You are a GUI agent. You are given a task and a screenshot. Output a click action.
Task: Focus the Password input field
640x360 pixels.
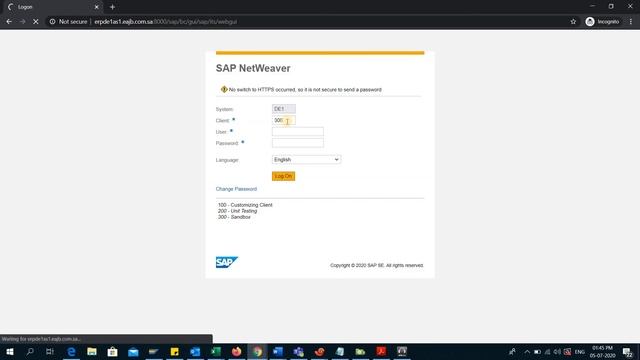point(298,143)
